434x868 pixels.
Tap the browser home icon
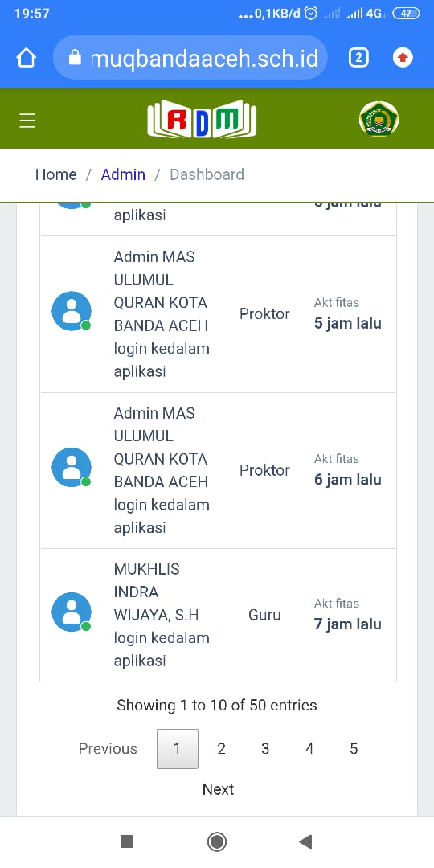26,58
